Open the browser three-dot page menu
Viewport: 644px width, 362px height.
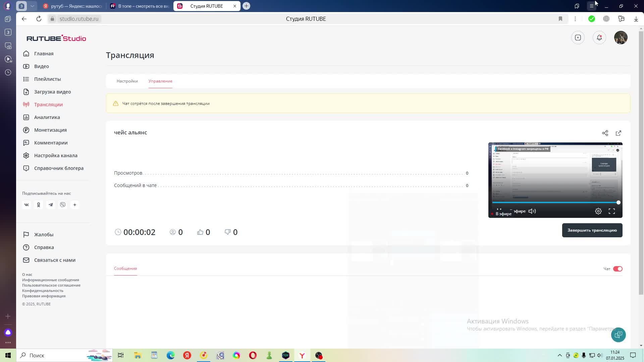[x=575, y=19]
